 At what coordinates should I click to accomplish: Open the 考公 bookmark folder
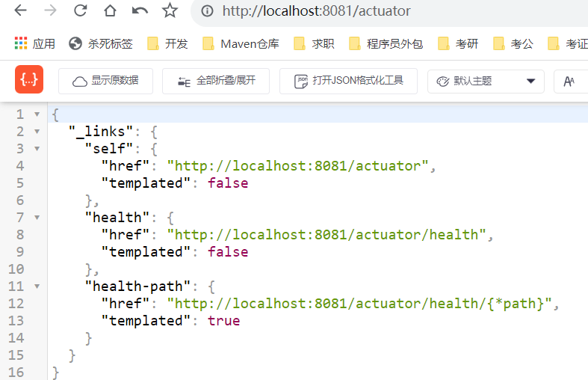(513, 43)
